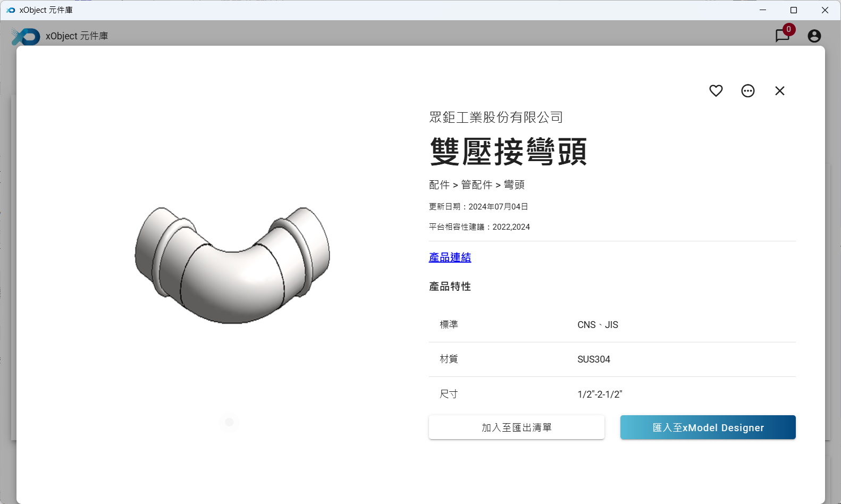Open the messages chat bubble icon
The width and height of the screenshot is (841, 504).
click(x=782, y=36)
